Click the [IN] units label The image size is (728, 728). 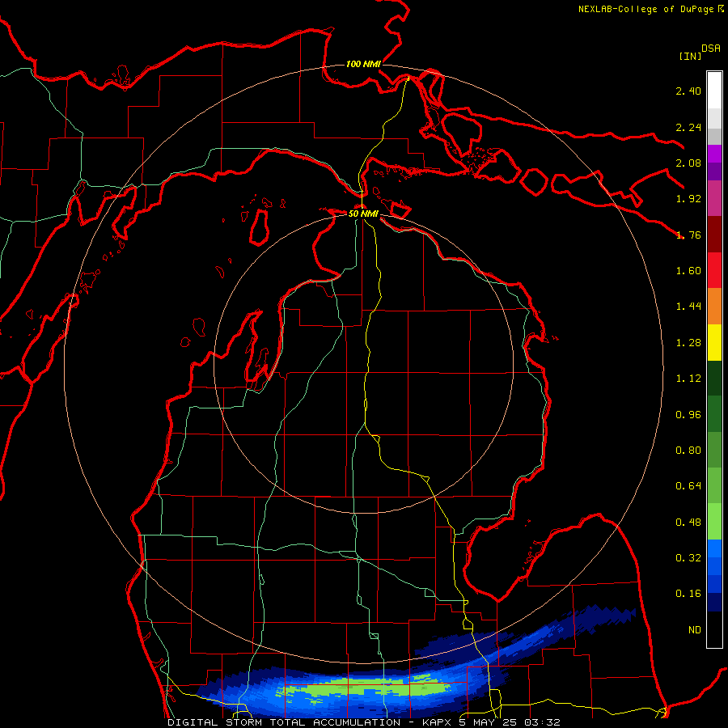pos(690,56)
